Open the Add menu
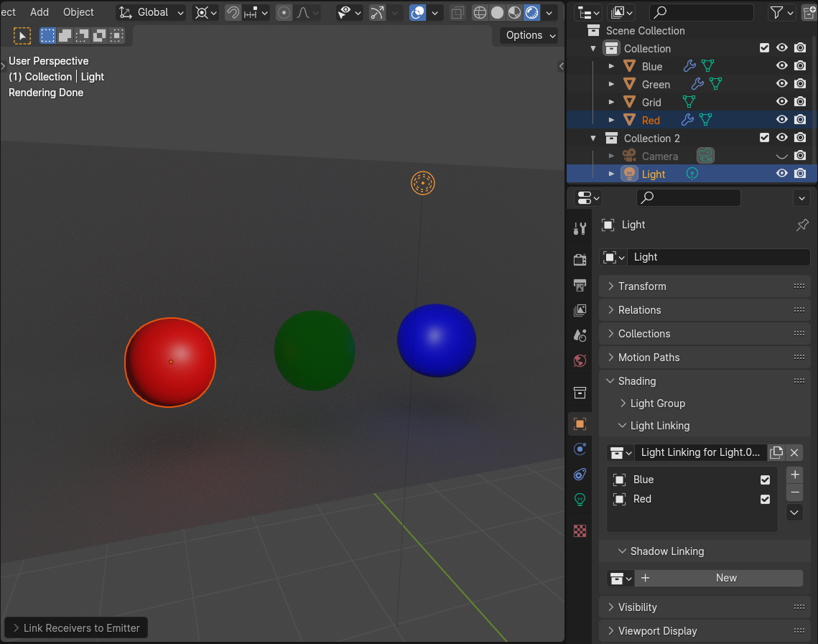 39,12
